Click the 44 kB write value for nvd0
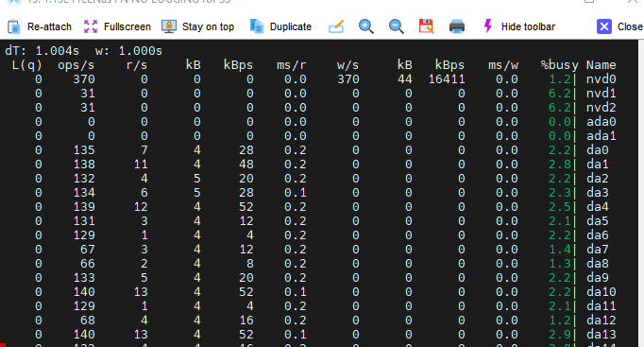 404,79
